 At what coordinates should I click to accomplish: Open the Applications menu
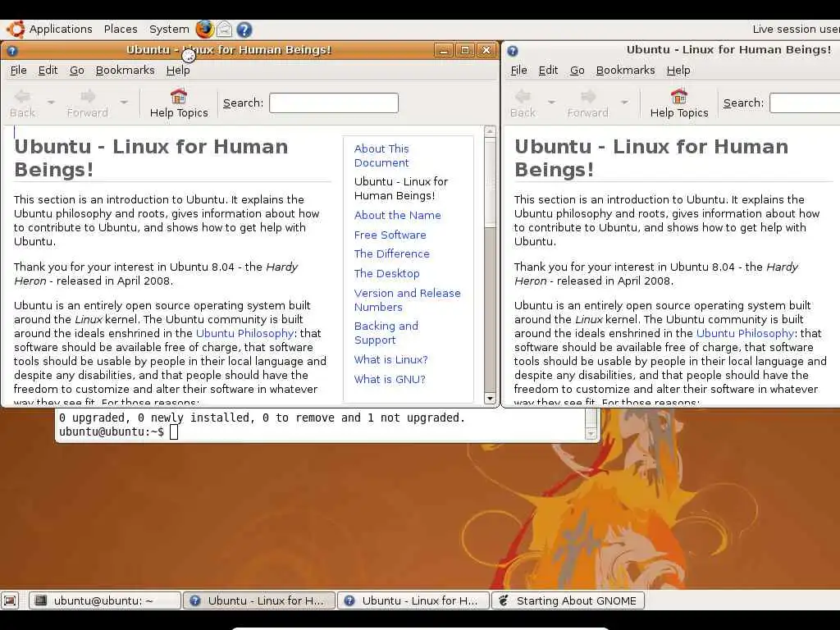[x=61, y=30]
